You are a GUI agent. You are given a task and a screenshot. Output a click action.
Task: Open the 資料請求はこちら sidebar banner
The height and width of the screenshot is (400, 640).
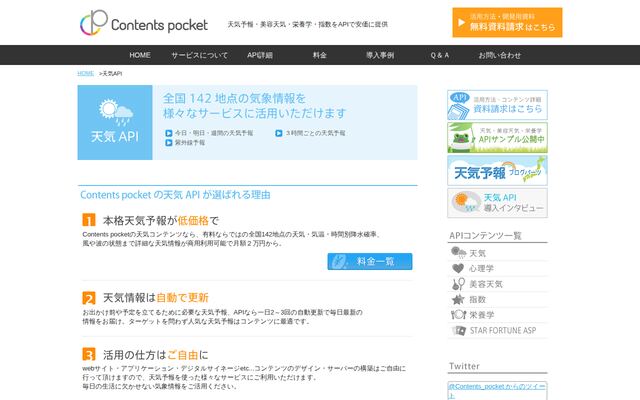point(497,105)
